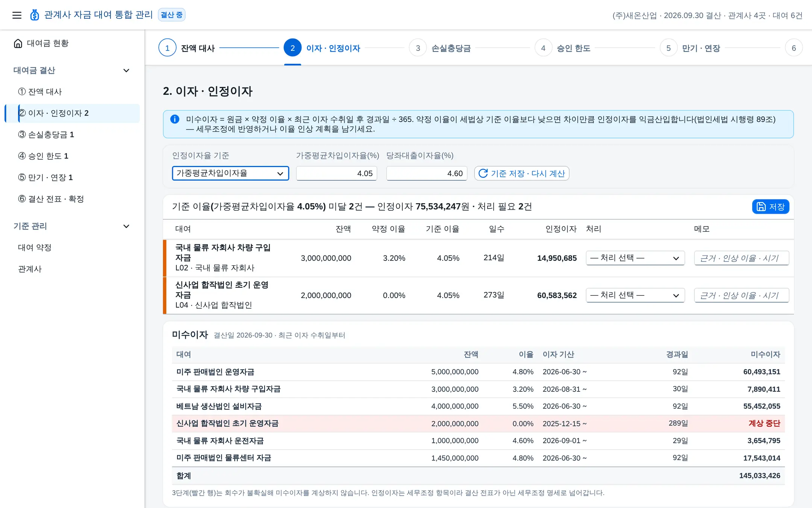Click memo field for 신사업 합작법인 row

(x=741, y=295)
